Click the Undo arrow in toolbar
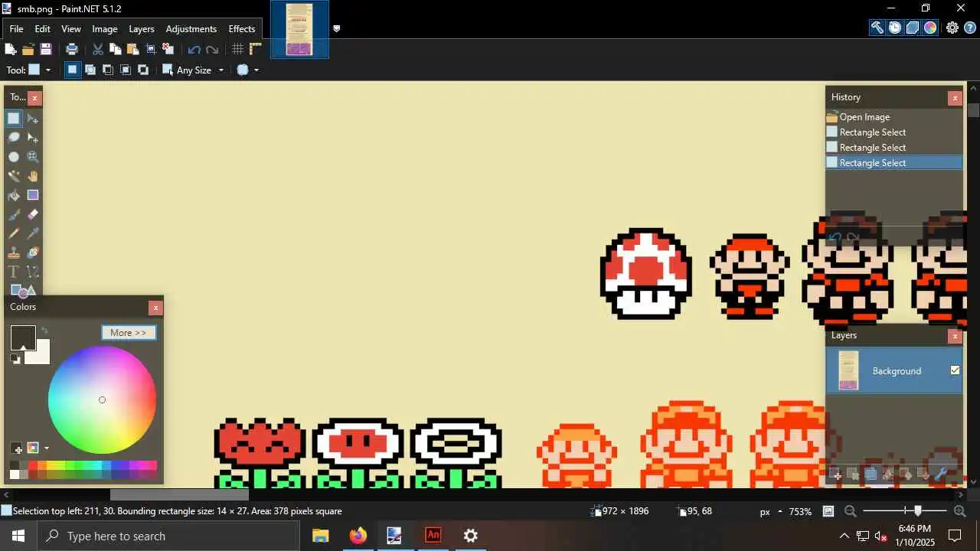Image resolution: width=980 pixels, height=551 pixels. [194, 49]
